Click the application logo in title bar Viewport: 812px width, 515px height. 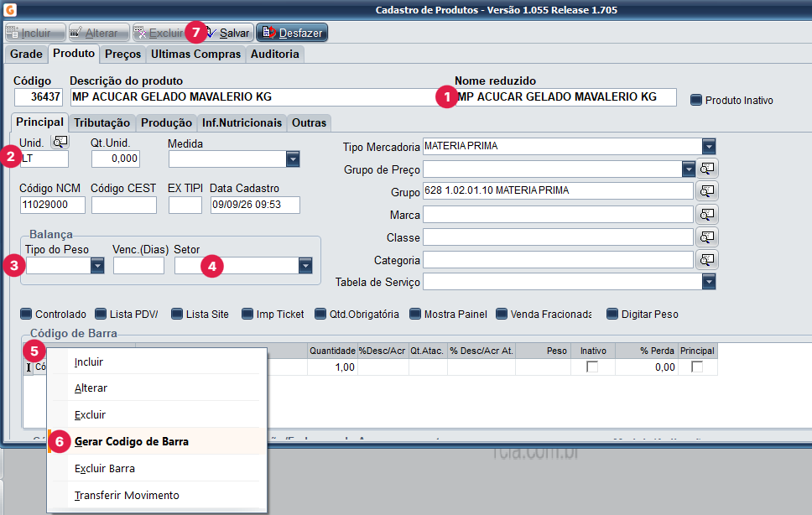[x=9, y=9]
